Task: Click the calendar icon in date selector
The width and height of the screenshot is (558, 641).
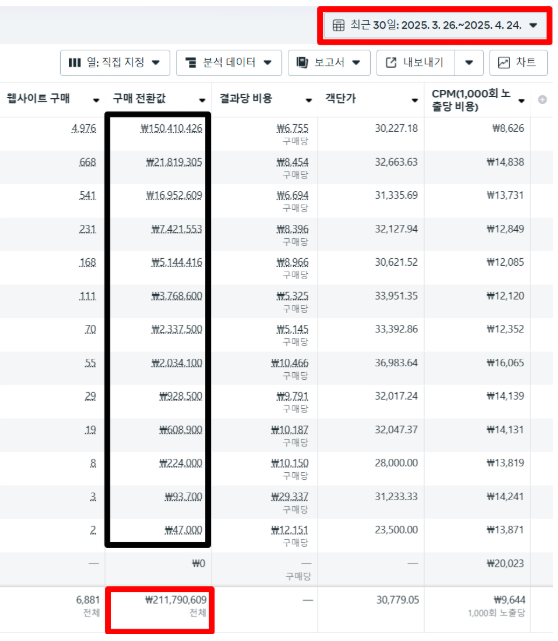Action: (x=338, y=25)
